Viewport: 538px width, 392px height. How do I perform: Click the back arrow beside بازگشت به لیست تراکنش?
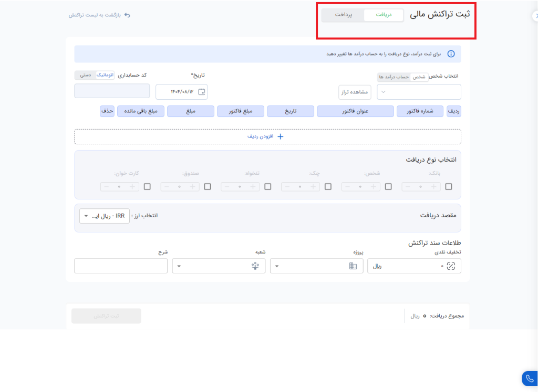click(127, 15)
